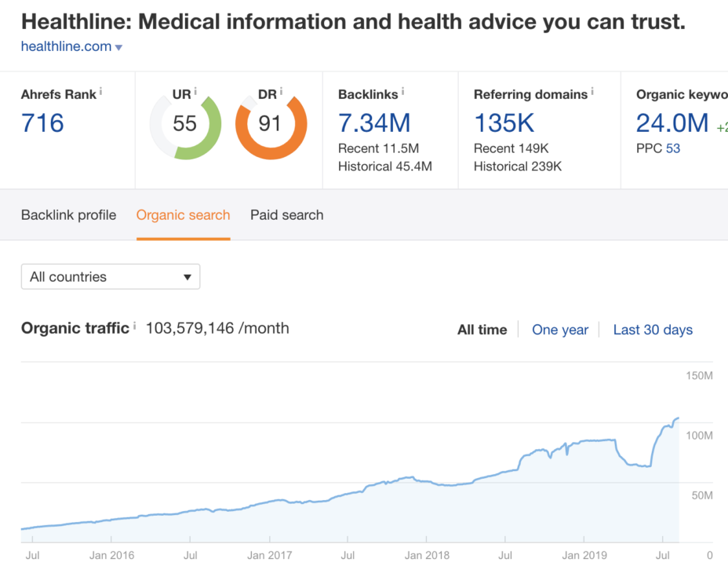Show info tooltip for Referring domains

click(592, 92)
